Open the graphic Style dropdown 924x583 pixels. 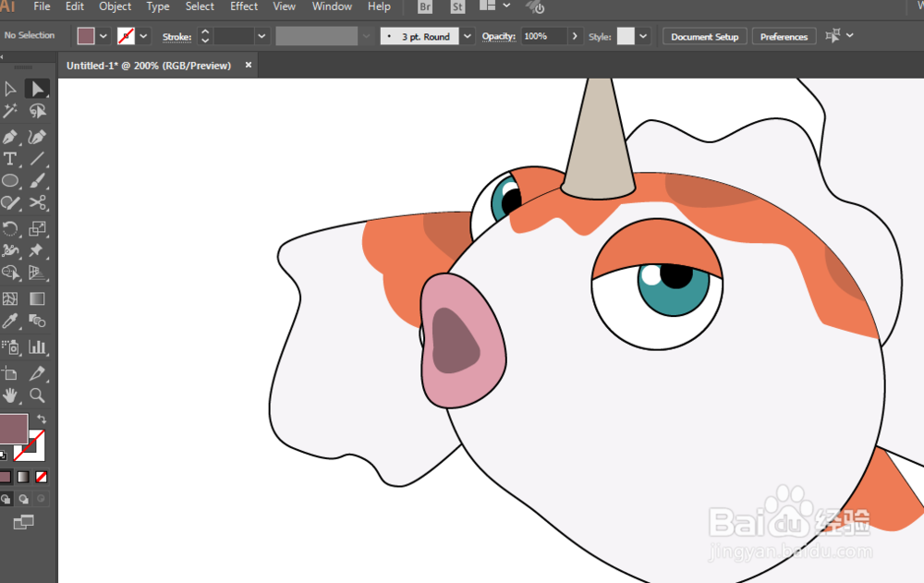pyautogui.click(x=643, y=37)
